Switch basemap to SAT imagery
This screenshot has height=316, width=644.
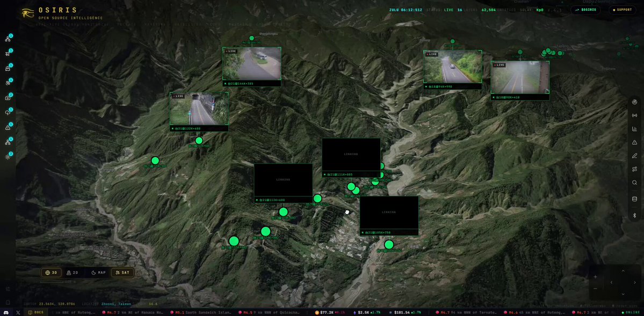pos(122,273)
